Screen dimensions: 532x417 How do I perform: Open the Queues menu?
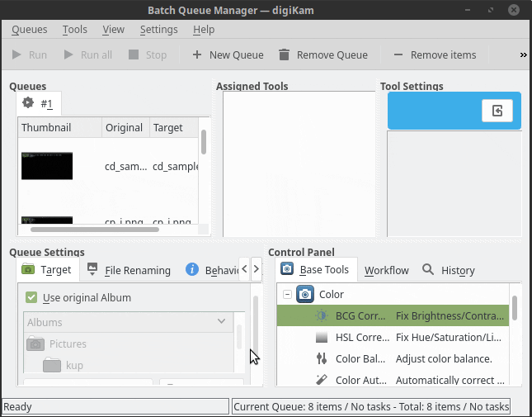click(x=30, y=30)
